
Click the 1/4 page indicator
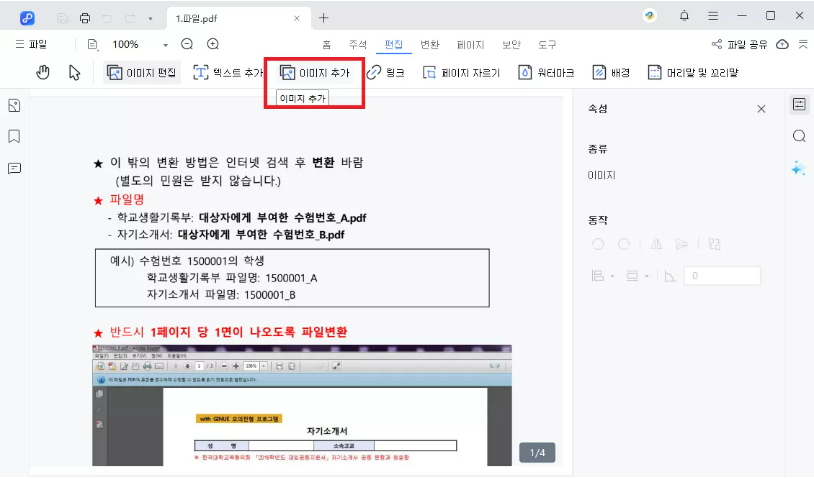coord(537,453)
